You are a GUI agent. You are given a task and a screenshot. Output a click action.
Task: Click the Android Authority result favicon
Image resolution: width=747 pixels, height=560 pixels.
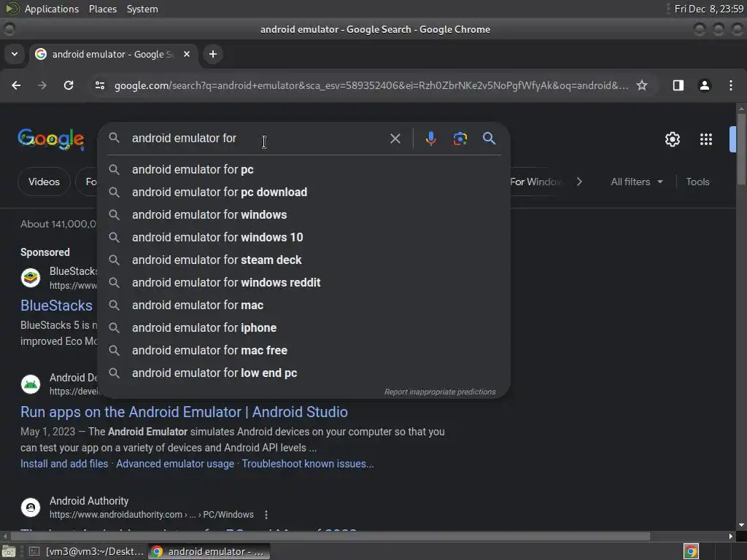point(31,507)
